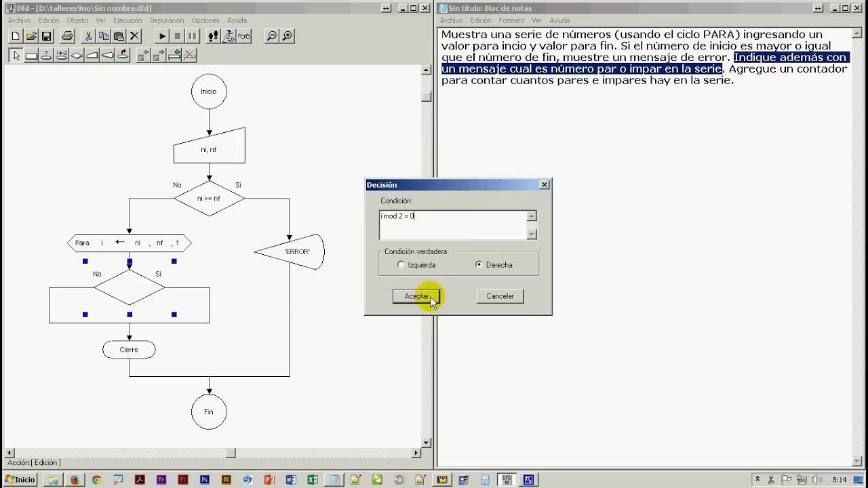Click the Para loop block in flowchart
This screenshot has width=868, height=488.
pyautogui.click(x=130, y=243)
